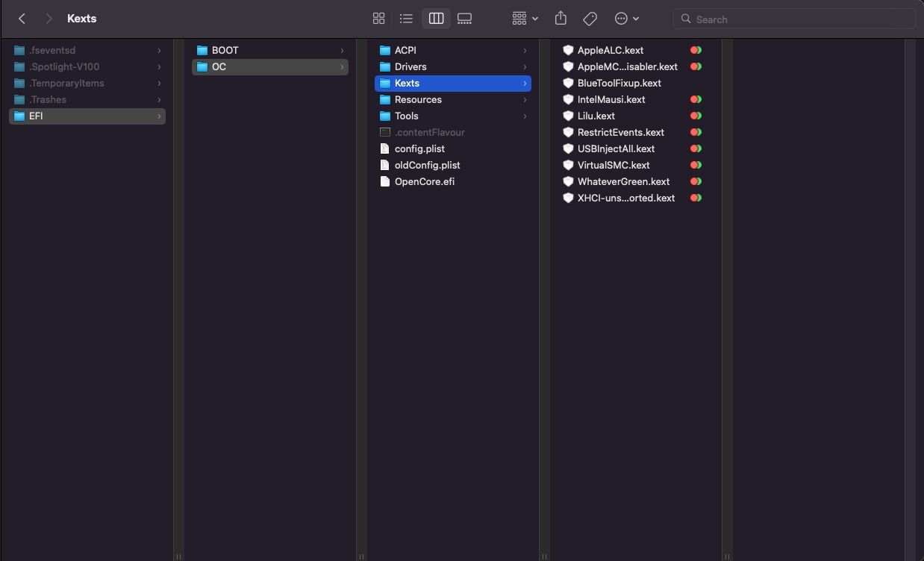This screenshot has height=561, width=924.
Task: Select the .Spotlight-V100 folder
Action: pyautogui.click(x=87, y=66)
